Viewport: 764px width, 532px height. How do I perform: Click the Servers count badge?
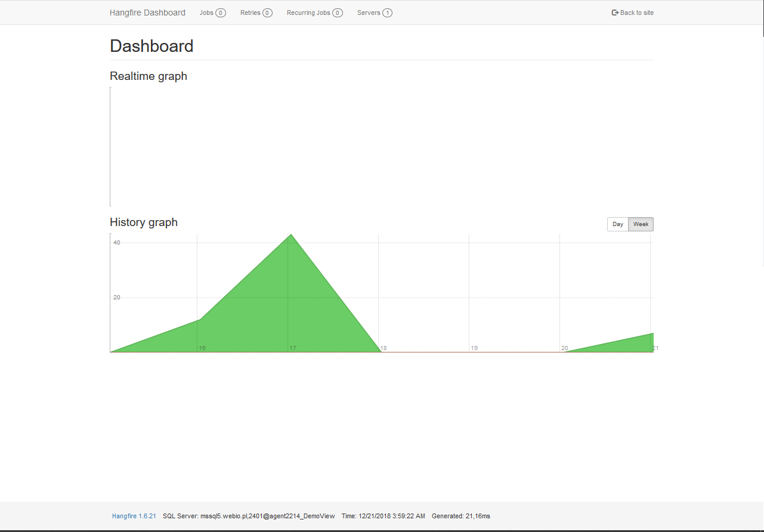coord(387,13)
